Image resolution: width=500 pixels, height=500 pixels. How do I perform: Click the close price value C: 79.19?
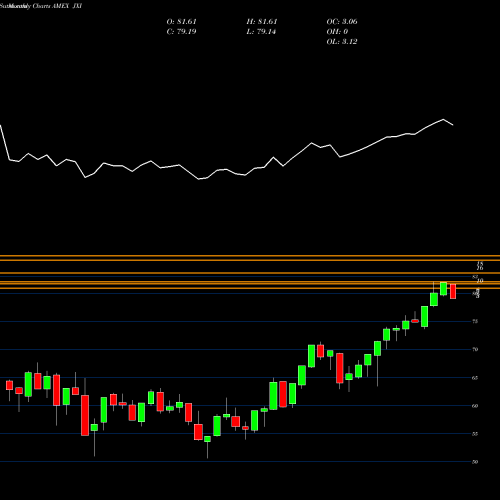181,32
